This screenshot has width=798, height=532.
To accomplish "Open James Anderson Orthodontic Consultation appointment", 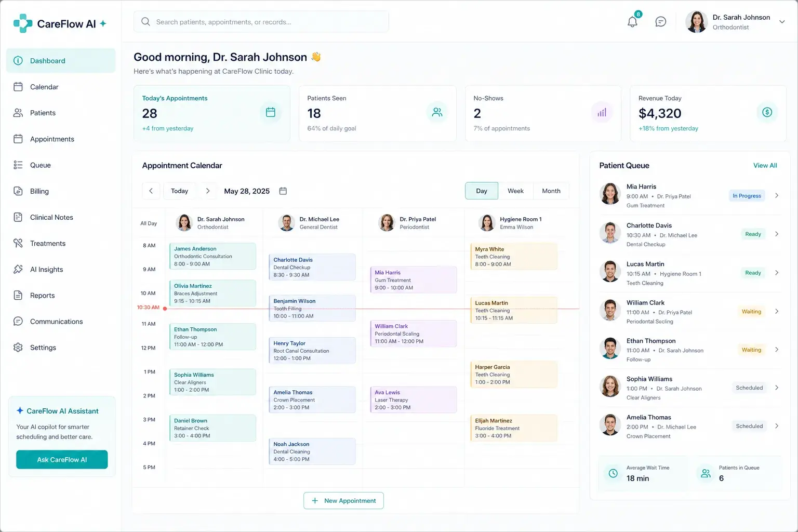I will click(x=212, y=256).
